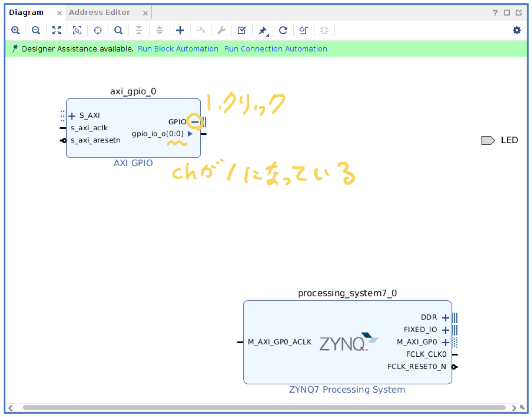The image size is (532, 417).
Task: Zoom in on the block diagram
Action: [x=15, y=30]
